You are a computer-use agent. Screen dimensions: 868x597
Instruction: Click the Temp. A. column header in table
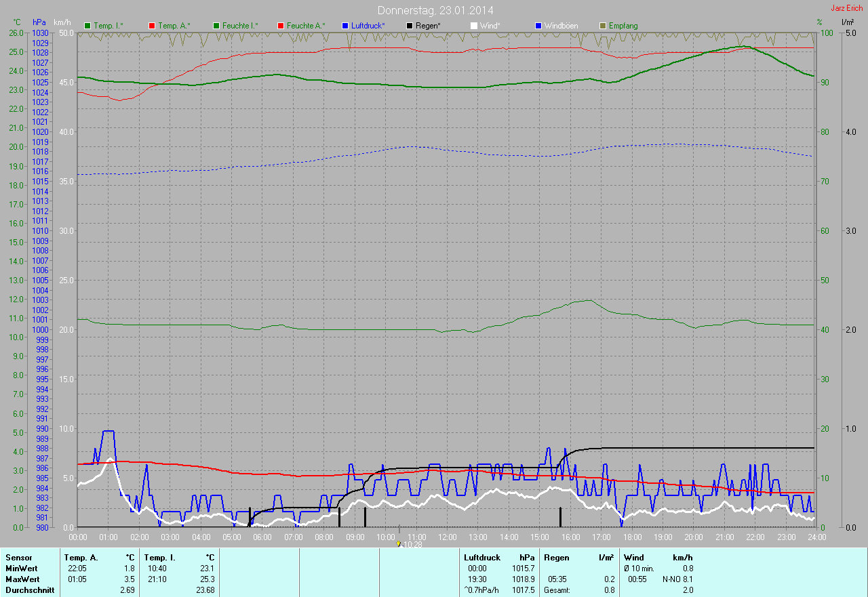tap(81, 558)
